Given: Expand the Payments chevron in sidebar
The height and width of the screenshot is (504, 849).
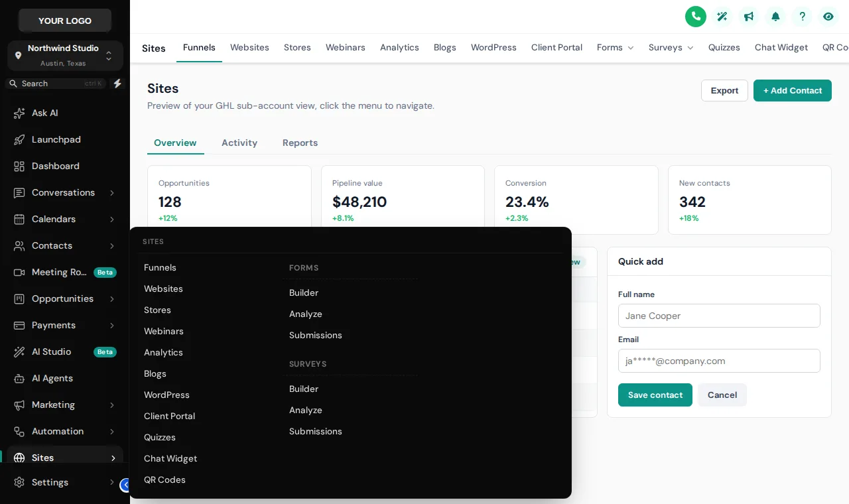Looking at the screenshot, I should 112,326.
